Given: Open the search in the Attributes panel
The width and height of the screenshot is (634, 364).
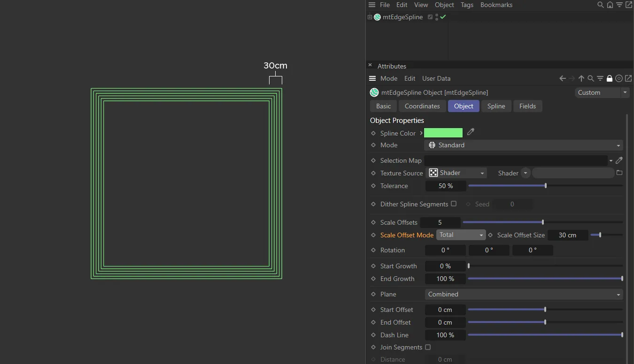Looking at the screenshot, I should (x=590, y=78).
